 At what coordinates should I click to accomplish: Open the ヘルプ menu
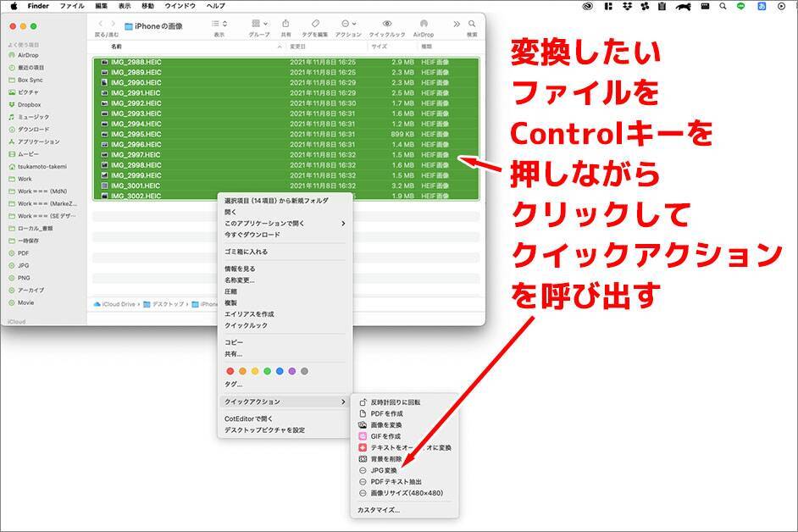click(x=216, y=6)
